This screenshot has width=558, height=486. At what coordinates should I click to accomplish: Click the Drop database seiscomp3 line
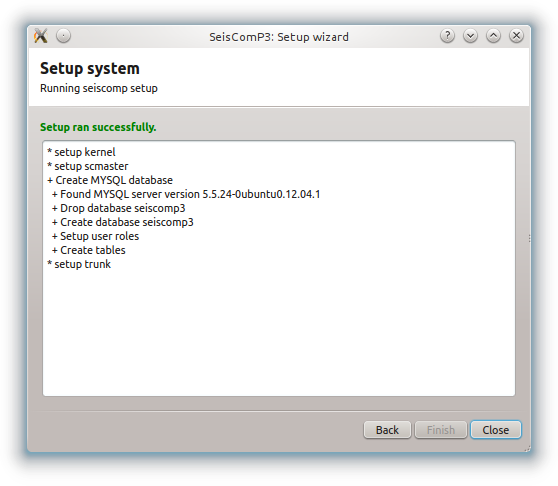pyautogui.click(x=119, y=208)
